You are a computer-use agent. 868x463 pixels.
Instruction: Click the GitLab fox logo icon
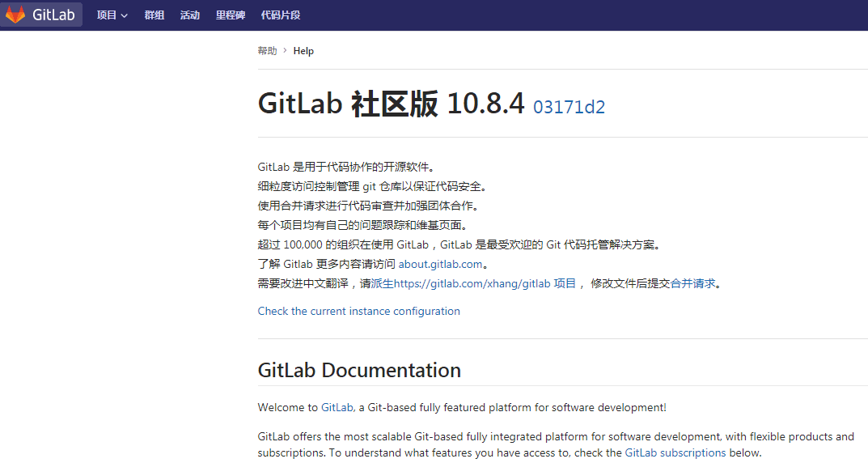pyautogui.click(x=15, y=15)
